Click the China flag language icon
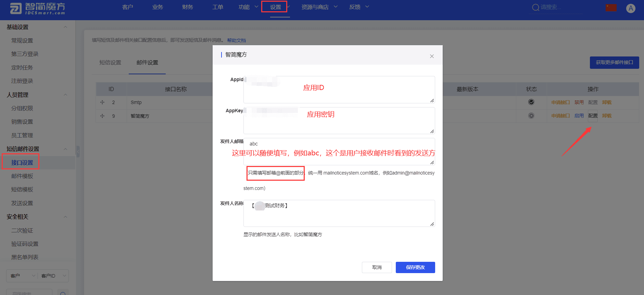The height and width of the screenshot is (295, 644). (x=611, y=8)
